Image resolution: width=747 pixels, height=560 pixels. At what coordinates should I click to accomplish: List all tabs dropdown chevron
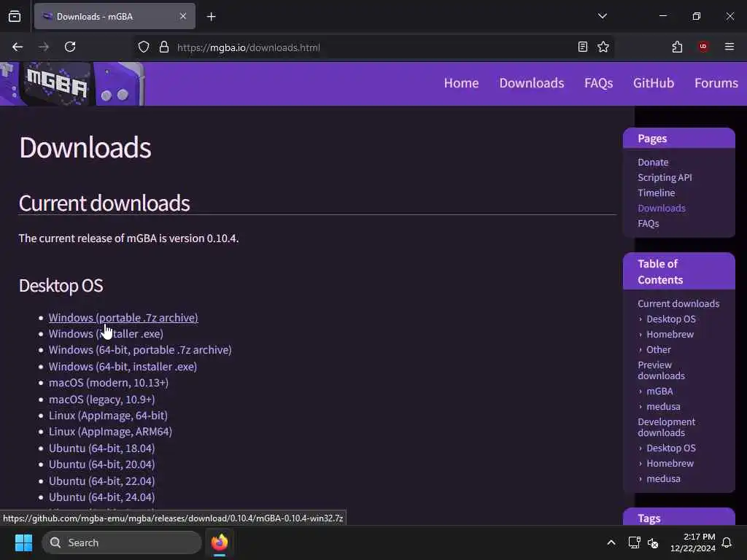[x=602, y=16]
